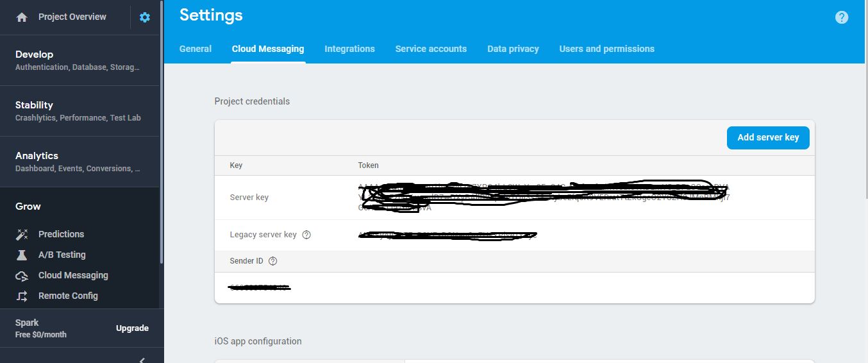This screenshot has width=868, height=363.
Task: Open Remote Config in the sidebar
Action: pos(68,296)
